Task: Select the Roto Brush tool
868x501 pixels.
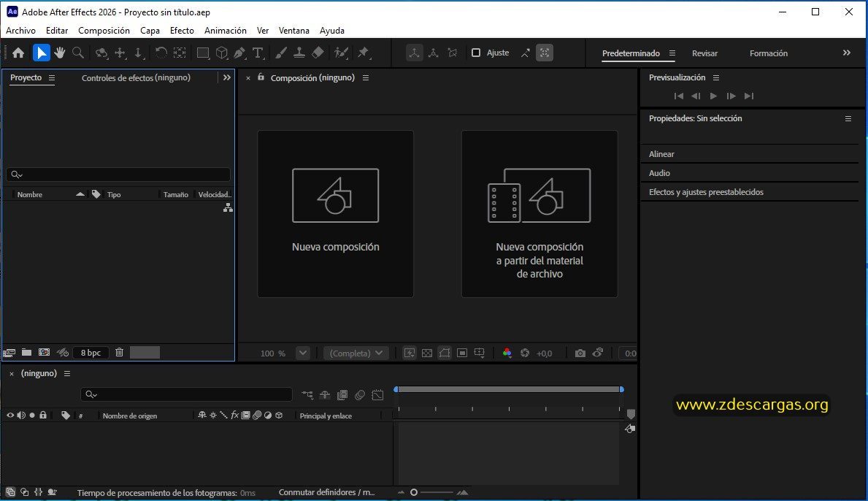Action: click(341, 53)
